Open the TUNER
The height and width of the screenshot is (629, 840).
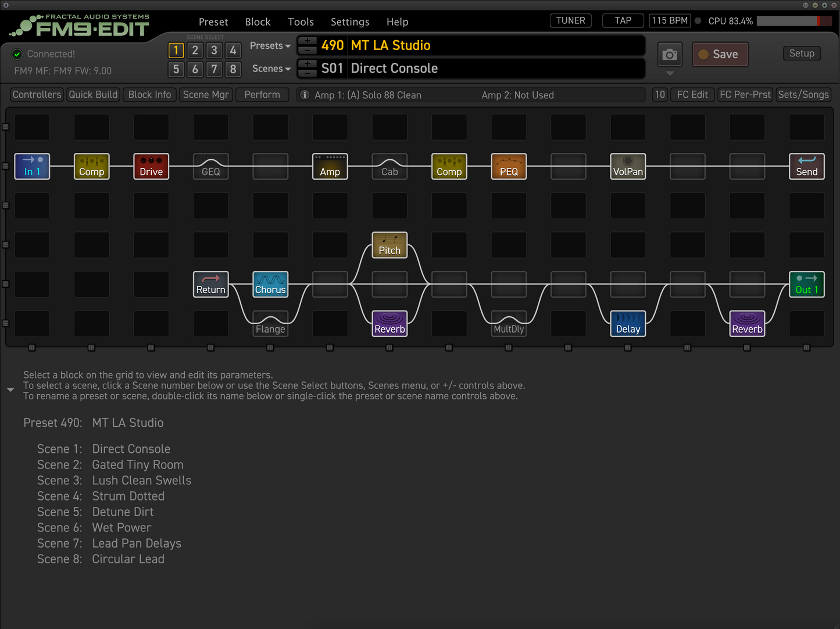pyautogui.click(x=570, y=21)
